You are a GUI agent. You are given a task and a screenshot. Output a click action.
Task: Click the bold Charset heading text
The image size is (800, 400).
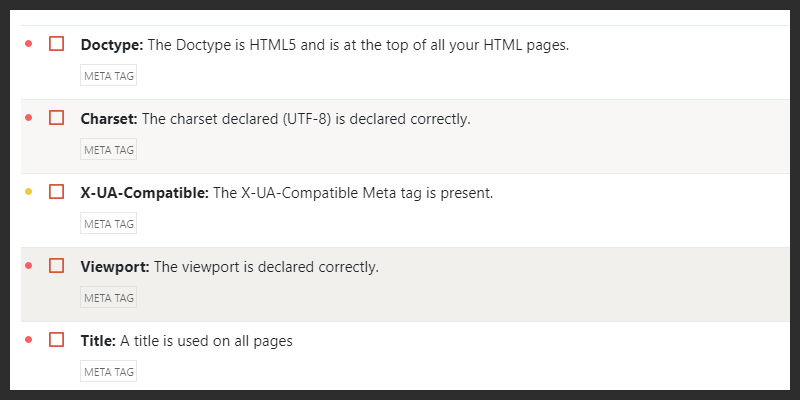109,119
